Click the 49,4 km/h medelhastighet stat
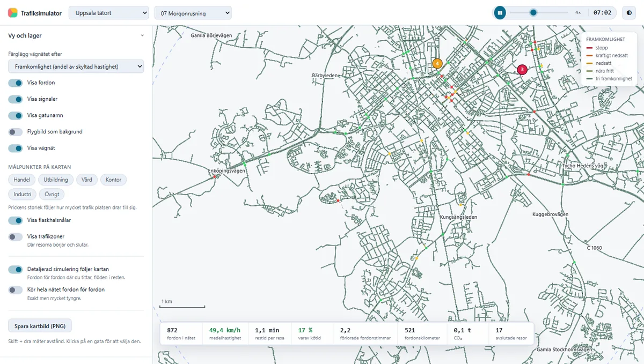Viewport: 644px width, 364px height. 225,333
